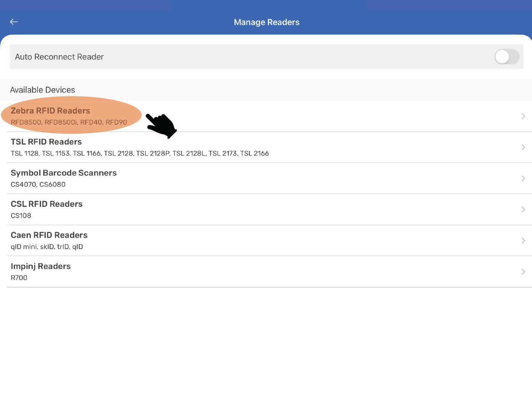Image resolution: width=532 pixels, height=400 pixels.
Task: Click the Auto Reconnect Reader label
Action: [x=59, y=57]
